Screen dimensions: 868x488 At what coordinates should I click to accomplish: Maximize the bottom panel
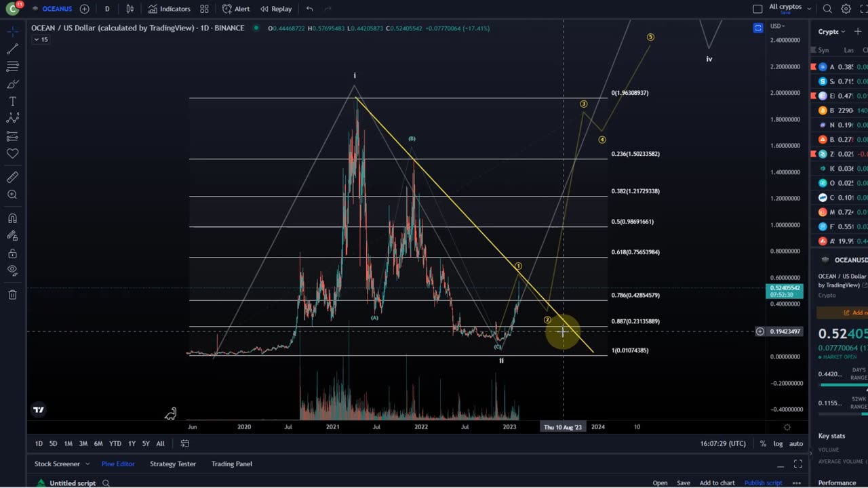click(798, 464)
